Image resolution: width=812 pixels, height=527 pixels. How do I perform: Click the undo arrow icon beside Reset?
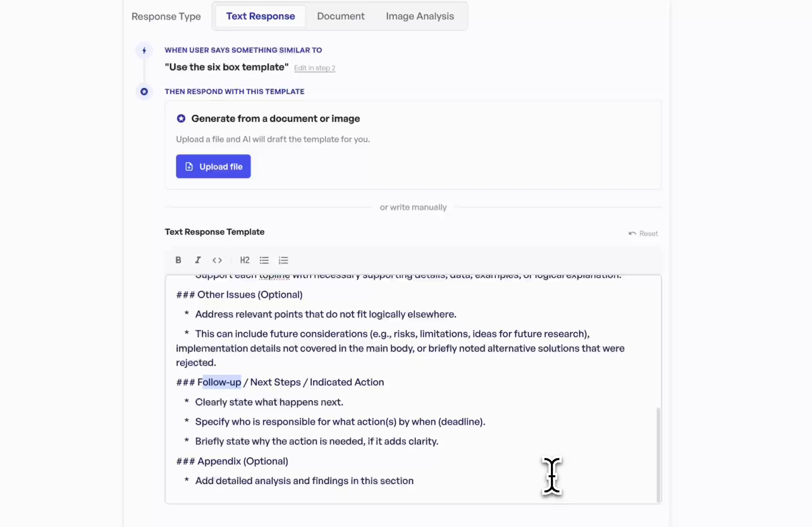[x=632, y=233]
